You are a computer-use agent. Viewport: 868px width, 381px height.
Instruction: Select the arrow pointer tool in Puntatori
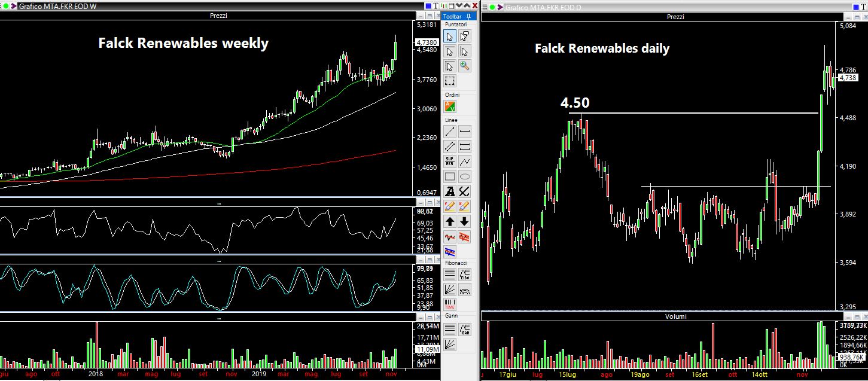pos(450,36)
